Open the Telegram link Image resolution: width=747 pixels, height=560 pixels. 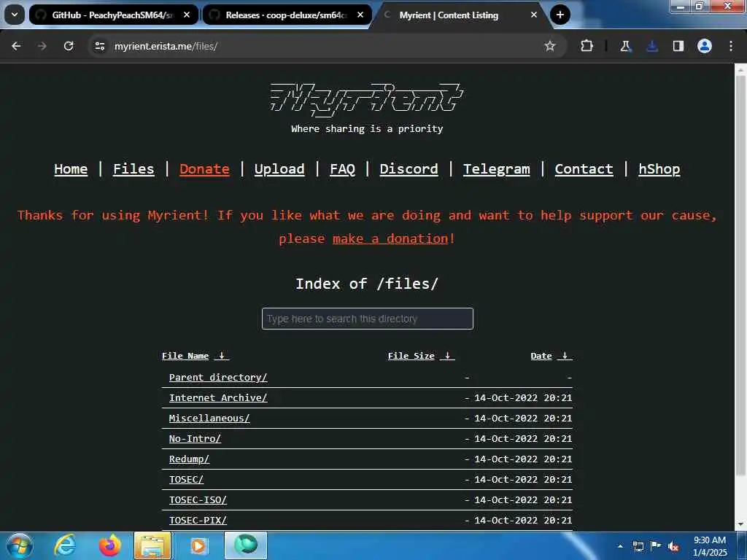[x=496, y=169]
